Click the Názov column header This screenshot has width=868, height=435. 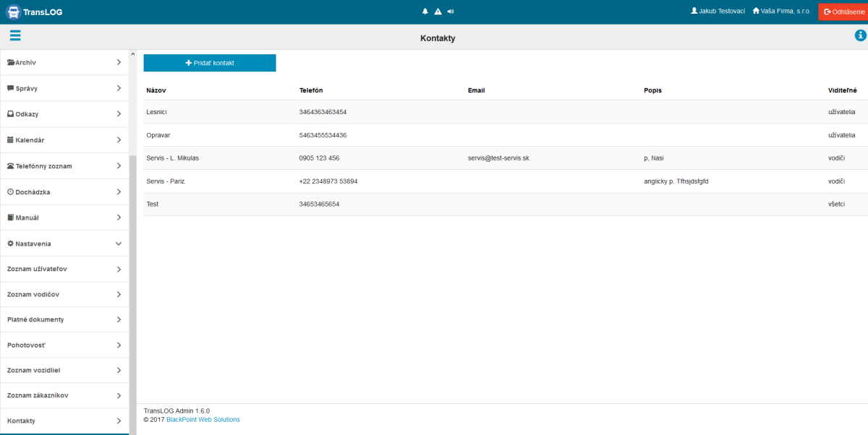tap(156, 90)
